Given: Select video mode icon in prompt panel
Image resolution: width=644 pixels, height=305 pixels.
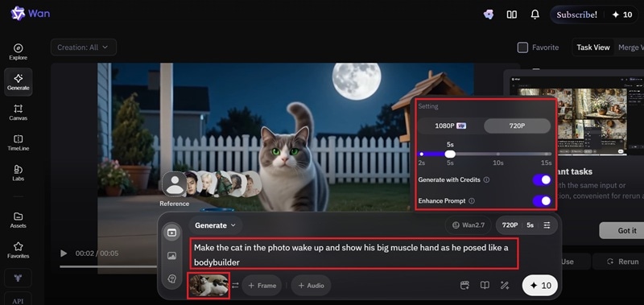Looking at the screenshot, I should (171, 233).
